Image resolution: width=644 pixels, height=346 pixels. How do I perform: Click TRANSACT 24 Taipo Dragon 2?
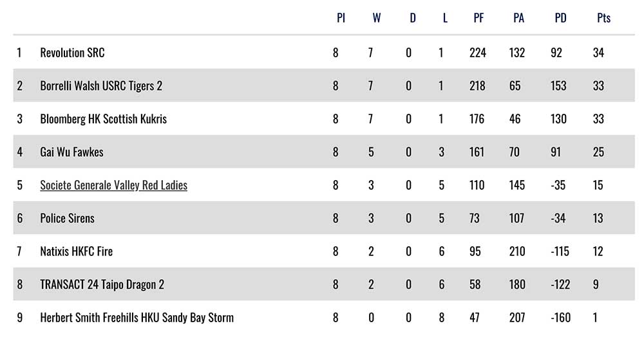point(102,284)
